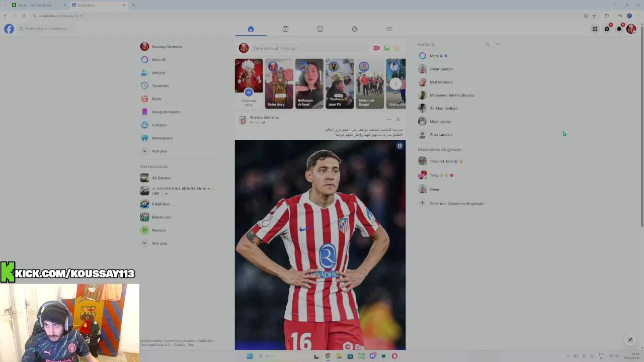Open the Mohamed Rezgui story
The height and width of the screenshot is (362, 644).
[x=369, y=83]
